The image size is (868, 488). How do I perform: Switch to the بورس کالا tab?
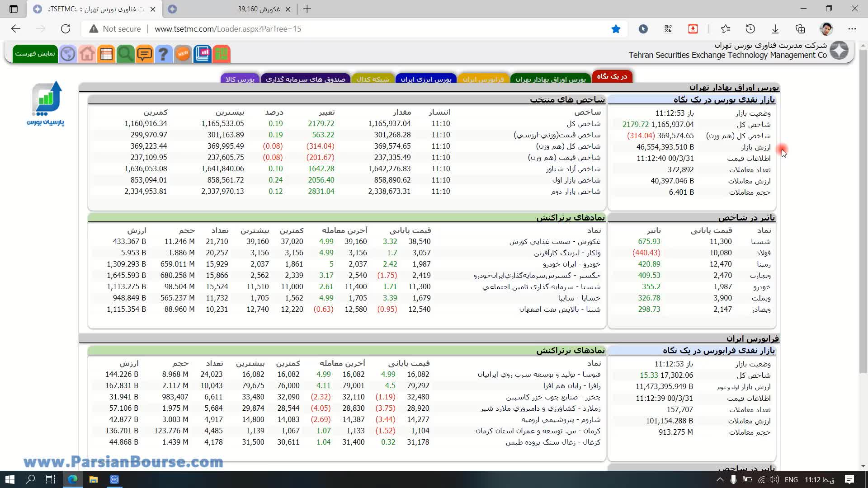tap(240, 79)
